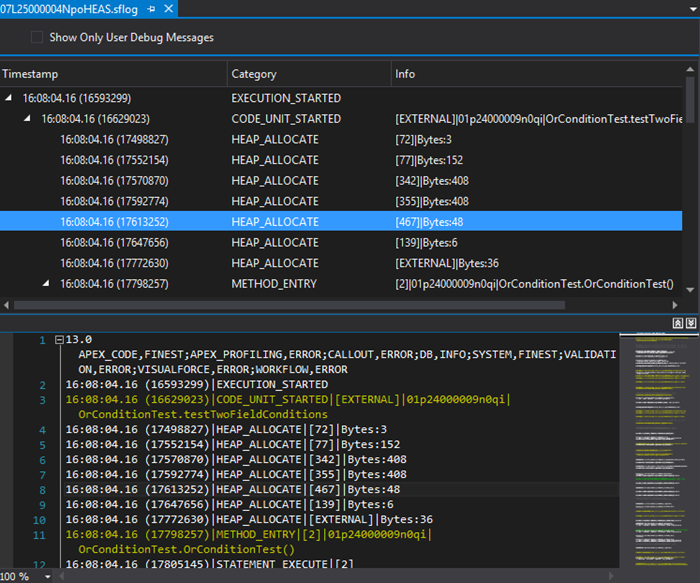Click line 10 [EXTERNAL]|Bytes:36 text in editor
Screen dimensions: 700x583
coord(371,519)
